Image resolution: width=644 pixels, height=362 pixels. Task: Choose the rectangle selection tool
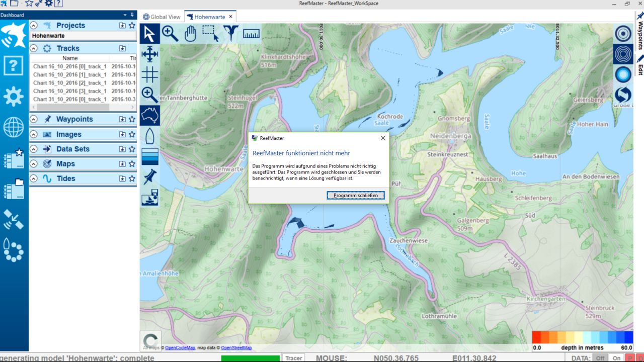coord(210,34)
